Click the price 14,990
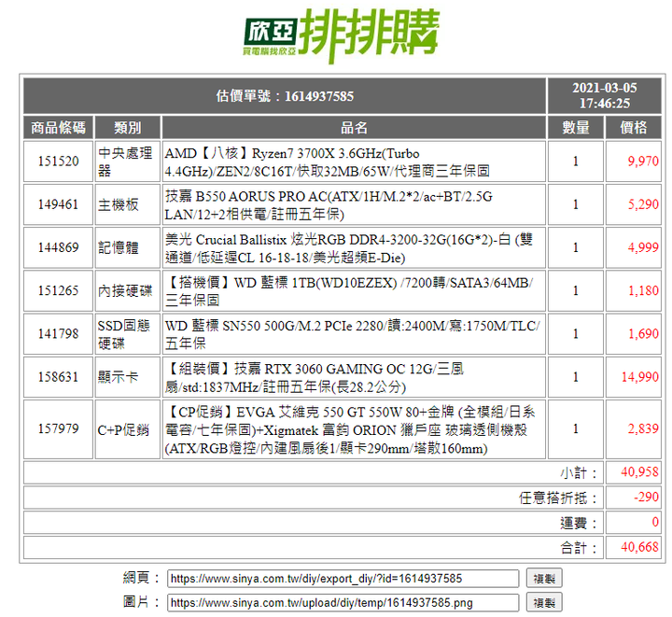Viewport: 672px width, 617px height. pyautogui.click(x=640, y=376)
